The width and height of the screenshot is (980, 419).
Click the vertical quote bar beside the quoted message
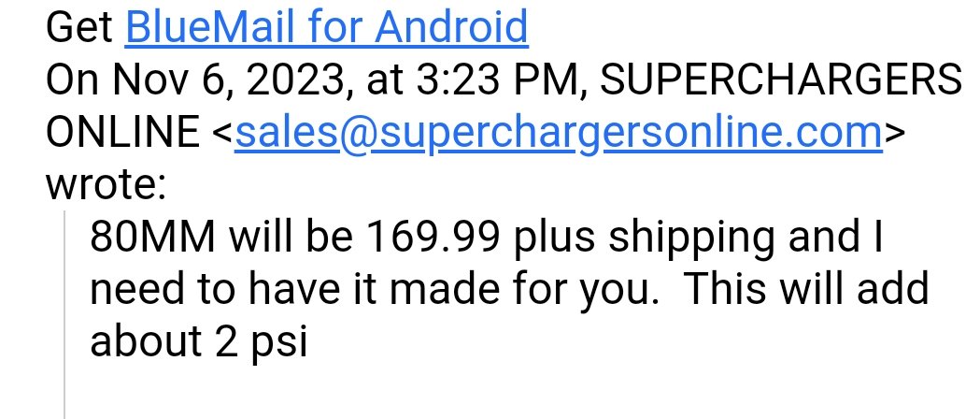pyautogui.click(x=65, y=314)
